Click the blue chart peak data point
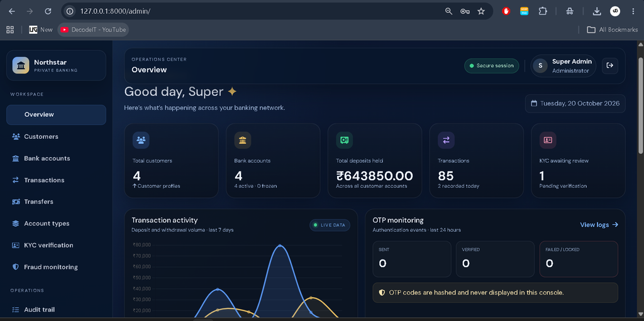The image size is (644, 321). point(280,246)
